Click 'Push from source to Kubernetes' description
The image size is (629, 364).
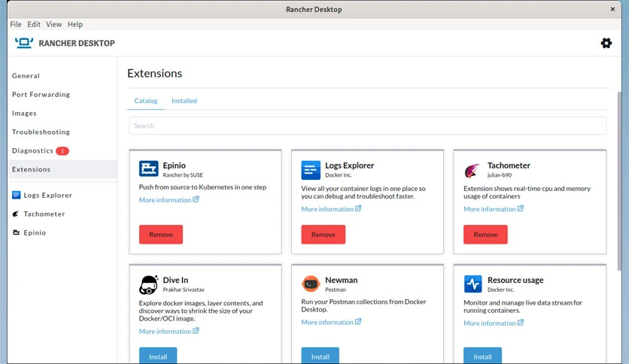[202, 187]
